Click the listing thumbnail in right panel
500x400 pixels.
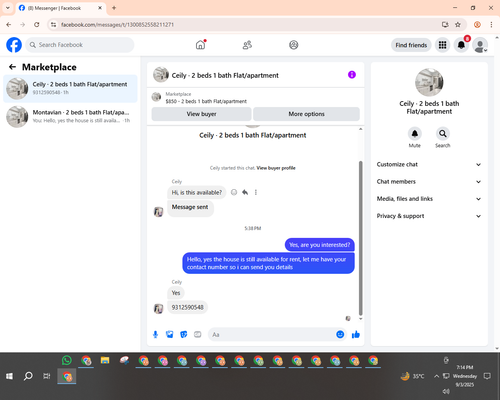(x=429, y=82)
